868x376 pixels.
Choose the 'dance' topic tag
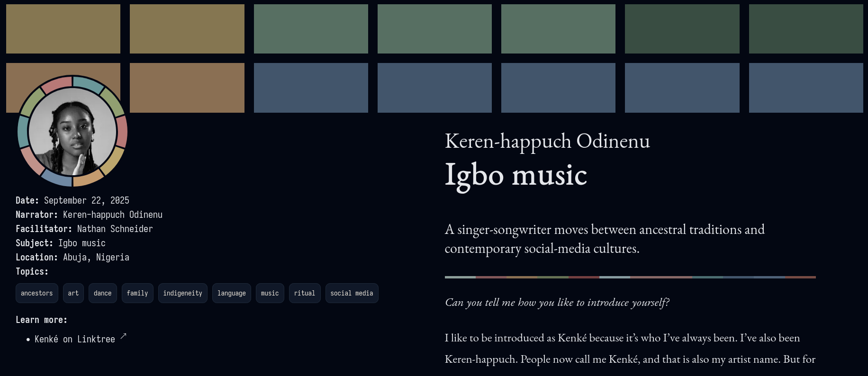[x=102, y=293]
